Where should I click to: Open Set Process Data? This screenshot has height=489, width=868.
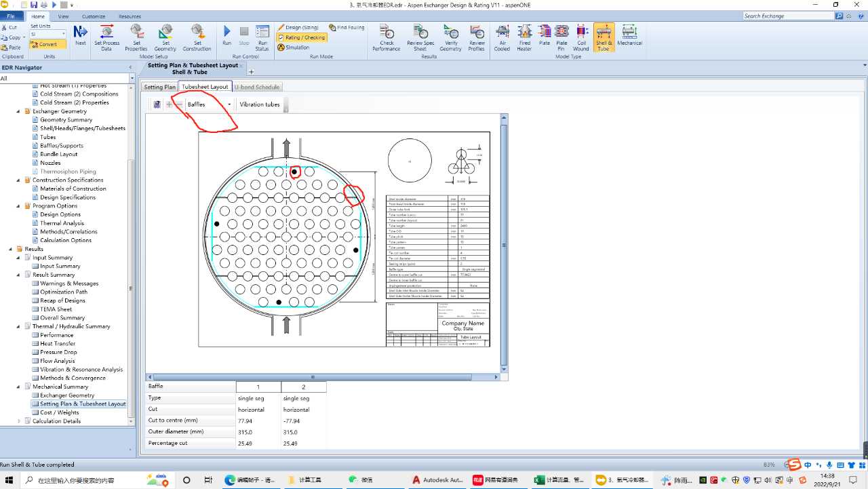pos(106,38)
